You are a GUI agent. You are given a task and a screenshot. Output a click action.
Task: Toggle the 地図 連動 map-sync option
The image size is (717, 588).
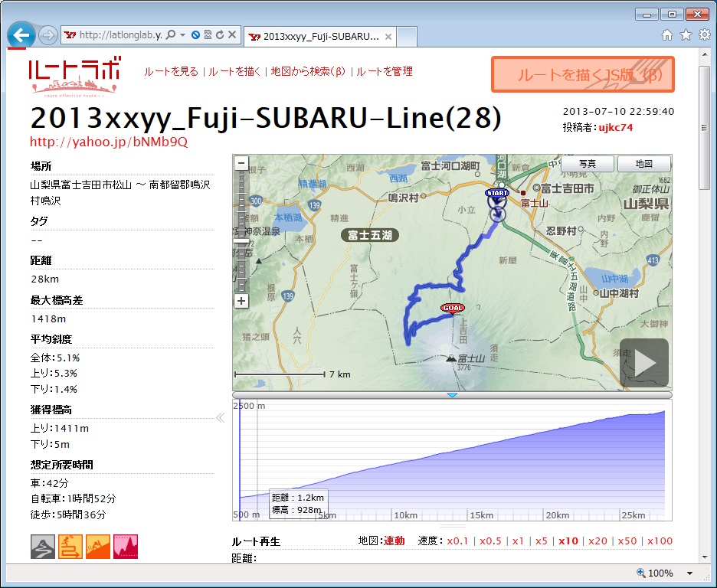(395, 541)
